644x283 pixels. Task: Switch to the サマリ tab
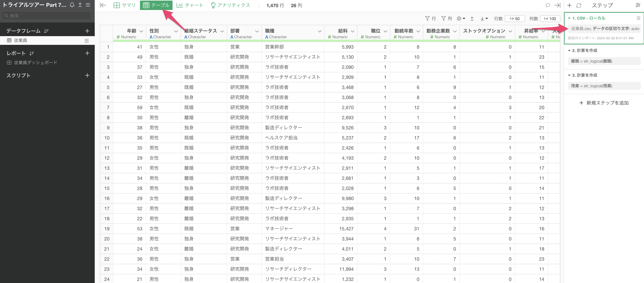coord(124,5)
